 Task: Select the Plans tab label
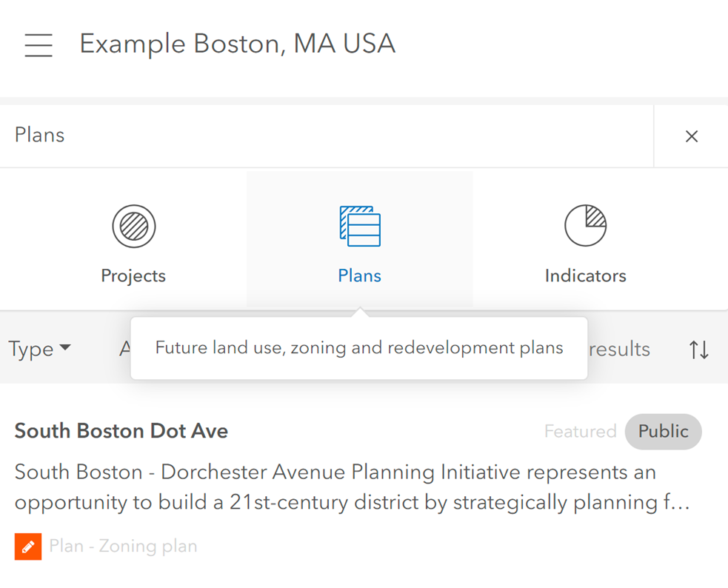click(359, 275)
